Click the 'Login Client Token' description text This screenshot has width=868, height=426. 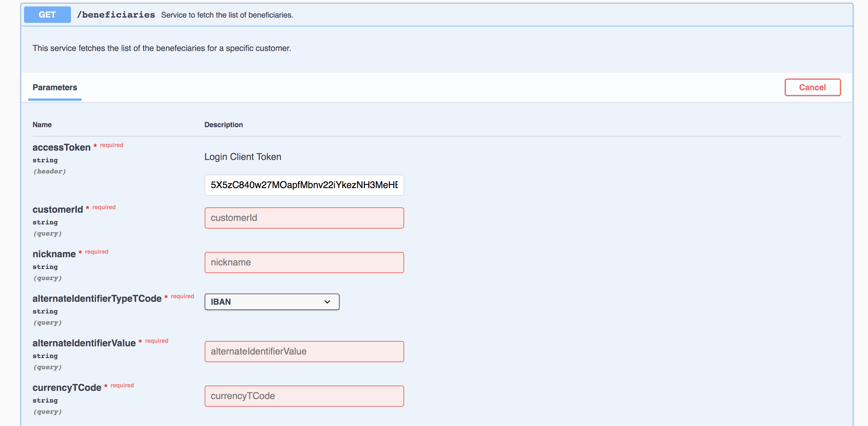(x=243, y=157)
